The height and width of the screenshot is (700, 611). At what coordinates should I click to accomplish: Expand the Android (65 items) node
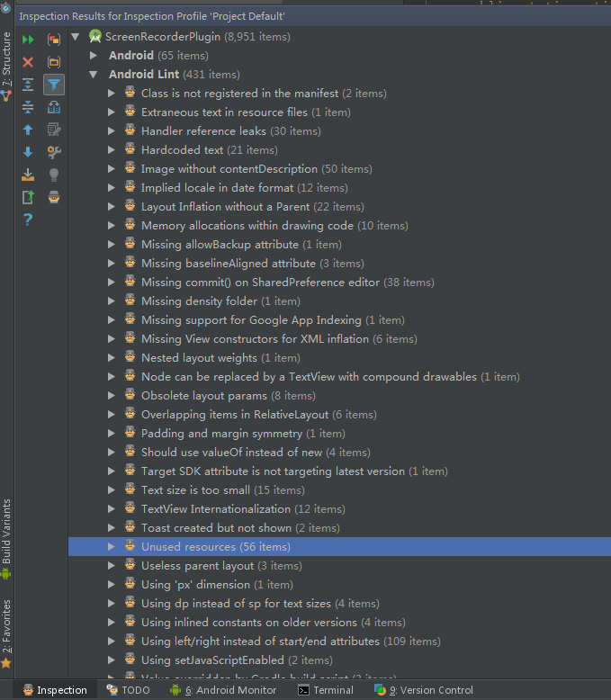(x=94, y=56)
